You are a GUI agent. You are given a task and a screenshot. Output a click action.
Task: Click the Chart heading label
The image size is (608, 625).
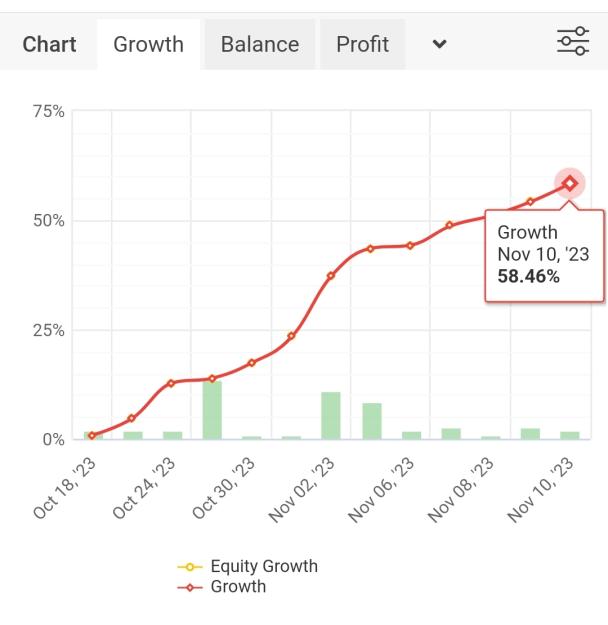click(x=49, y=44)
